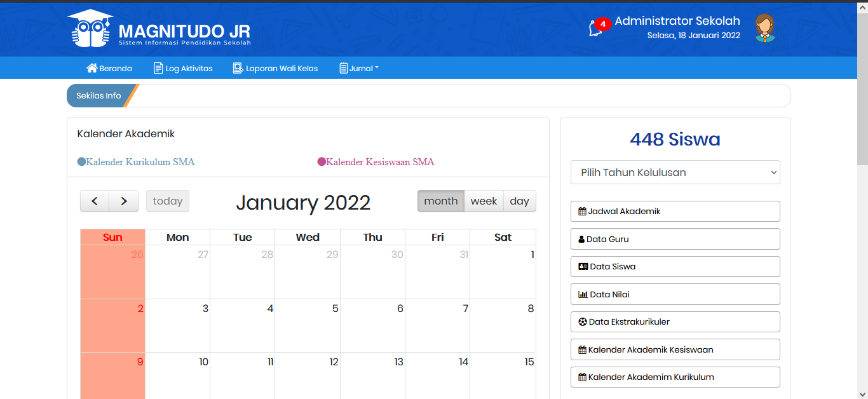868x399 pixels.
Task: Click the notification bell icon
Action: point(595,29)
